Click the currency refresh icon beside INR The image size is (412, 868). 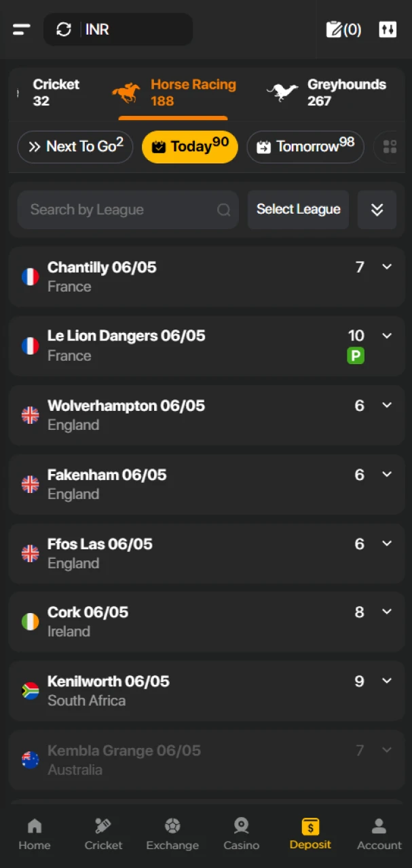pos(64,30)
